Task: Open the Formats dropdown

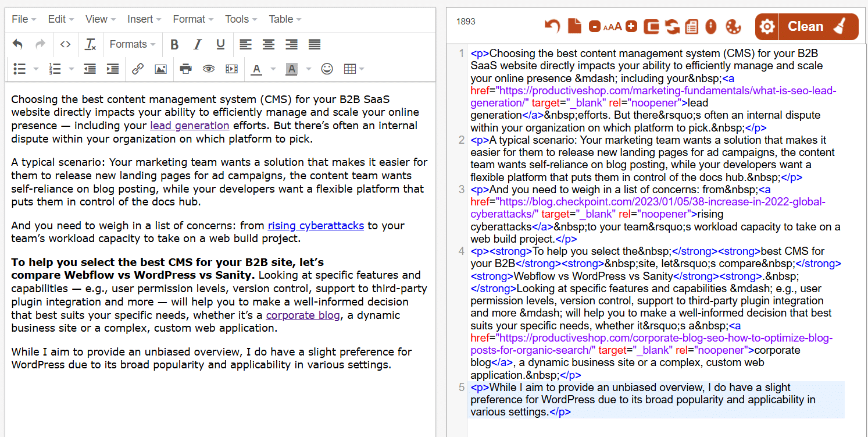Action: click(x=133, y=44)
